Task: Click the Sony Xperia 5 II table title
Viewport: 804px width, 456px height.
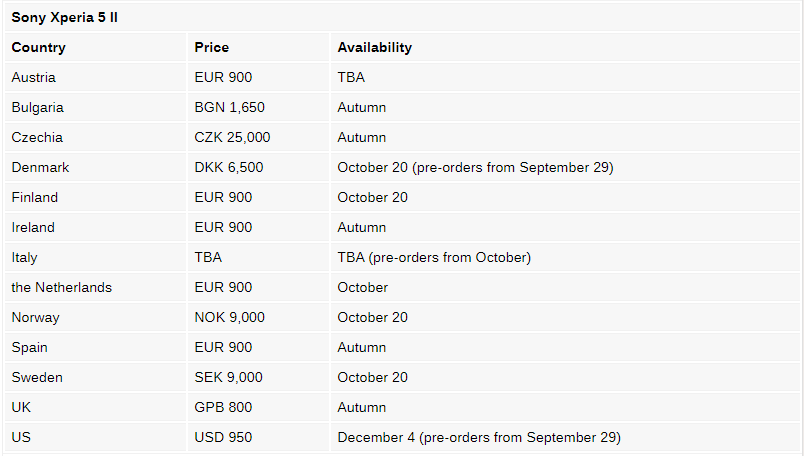Action: pos(65,17)
